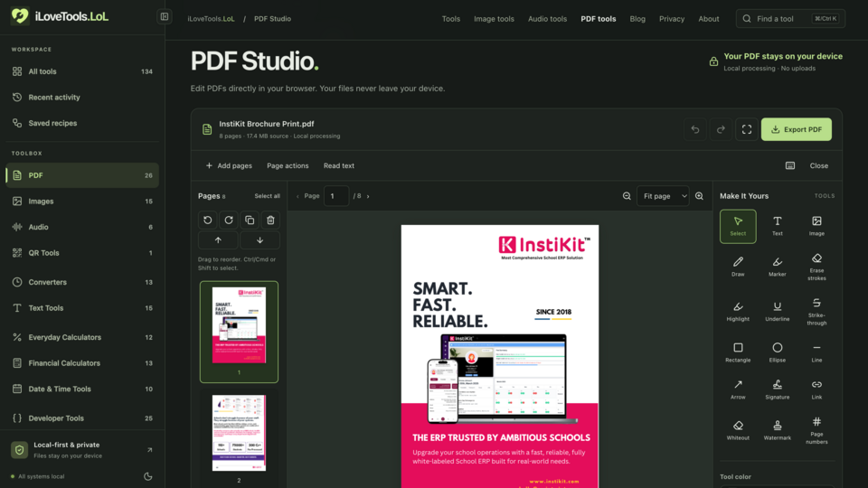
Task: Go to previous page chevron
Action: pyautogui.click(x=297, y=196)
